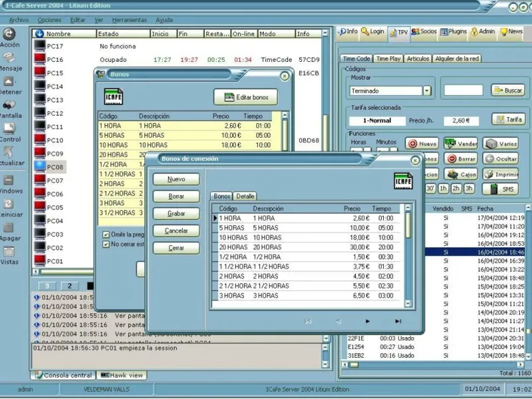Open the Ayuda menu

[164, 20]
